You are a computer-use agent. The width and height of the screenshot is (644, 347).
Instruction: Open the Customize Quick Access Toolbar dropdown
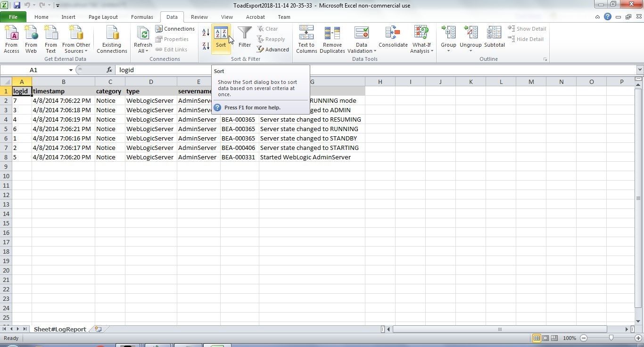click(x=58, y=6)
